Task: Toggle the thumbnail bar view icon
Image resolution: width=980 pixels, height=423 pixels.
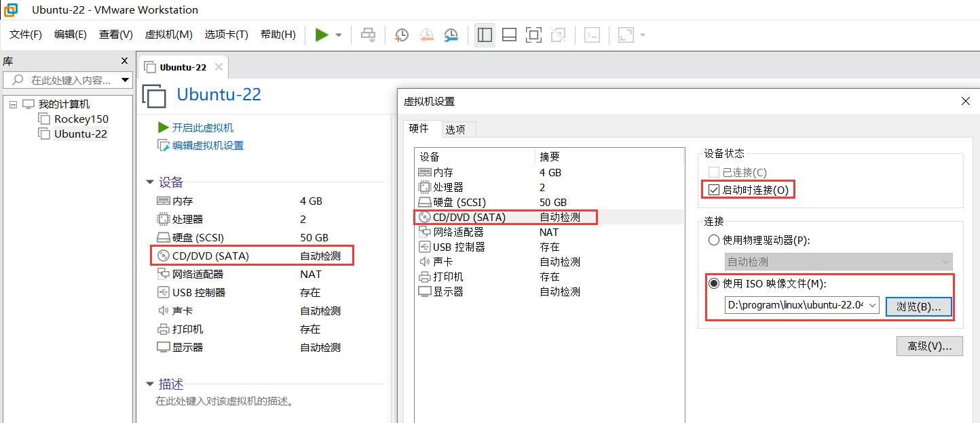Action: [510, 35]
